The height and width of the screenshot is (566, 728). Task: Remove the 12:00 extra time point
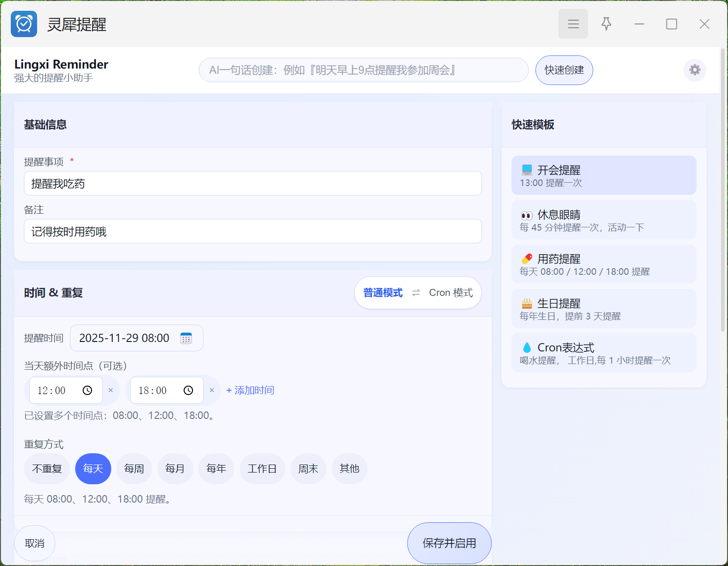pyautogui.click(x=111, y=390)
